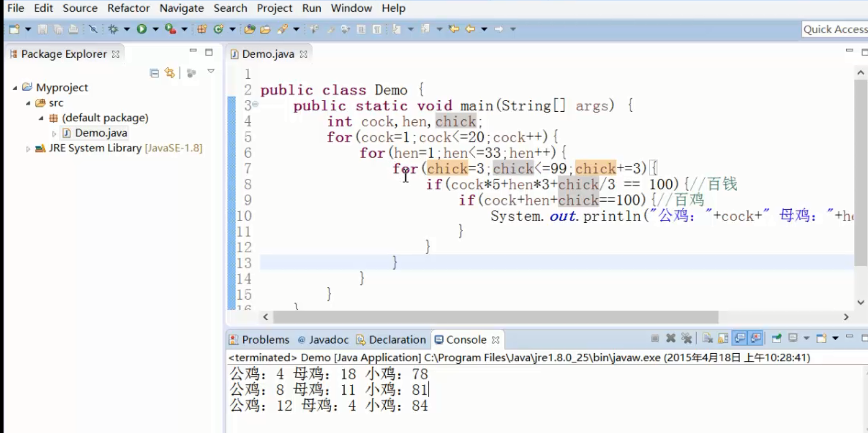Click the Debug bug icon

[113, 29]
